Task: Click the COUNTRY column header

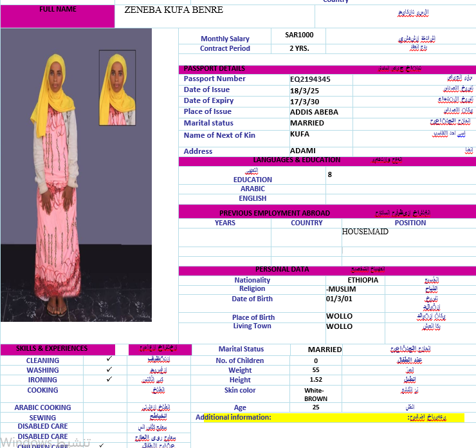Action: coord(307,223)
